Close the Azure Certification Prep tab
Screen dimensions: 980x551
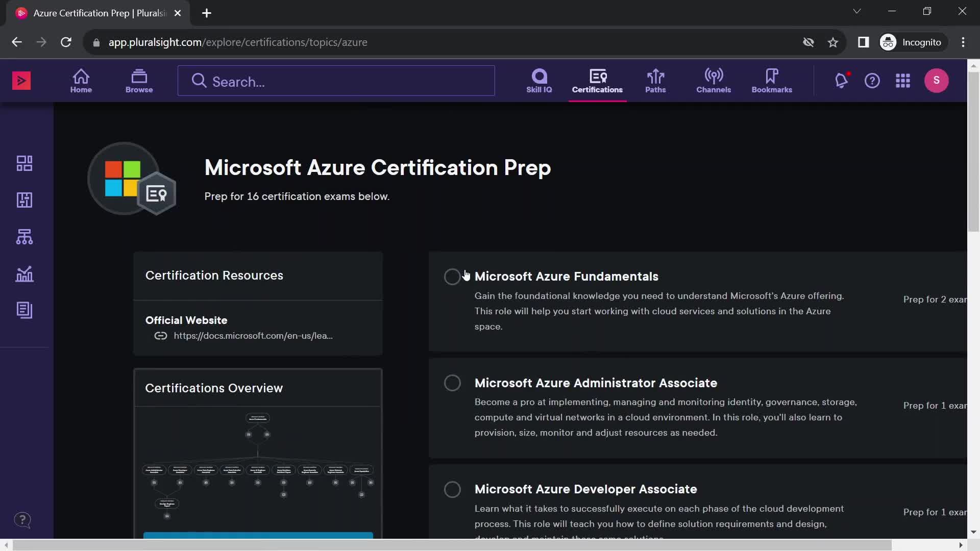tap(178, 13)
